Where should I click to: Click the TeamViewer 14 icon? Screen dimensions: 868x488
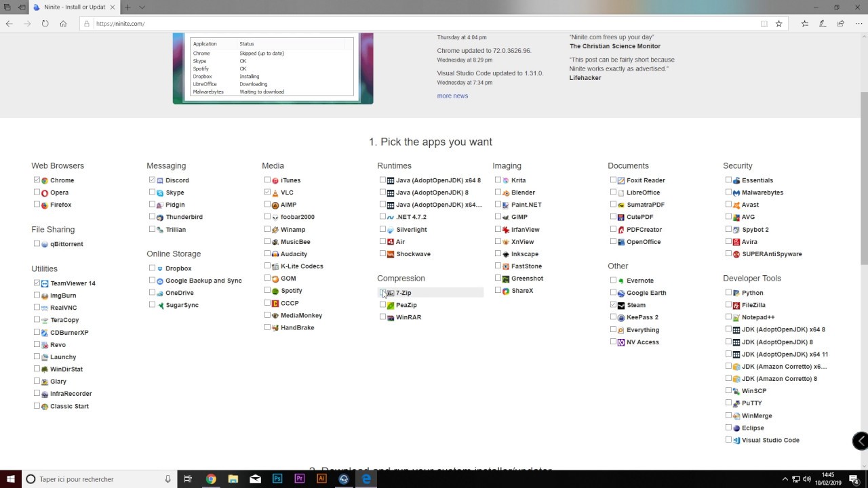click(45, 283)
